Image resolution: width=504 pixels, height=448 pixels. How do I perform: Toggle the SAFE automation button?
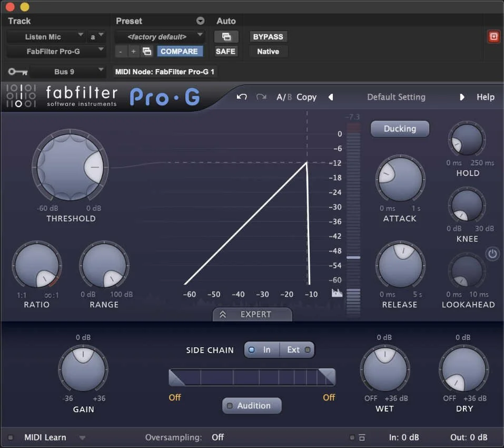pos(225,52)
